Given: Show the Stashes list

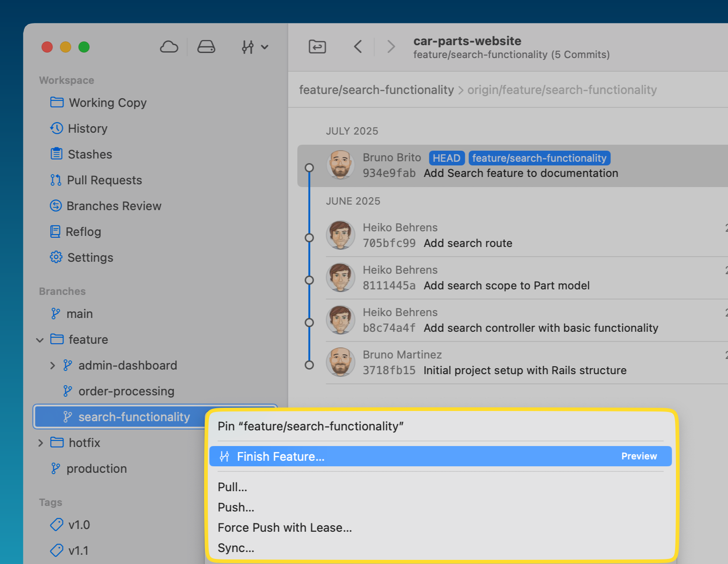Looking at the screenshot, I should 90,154.
